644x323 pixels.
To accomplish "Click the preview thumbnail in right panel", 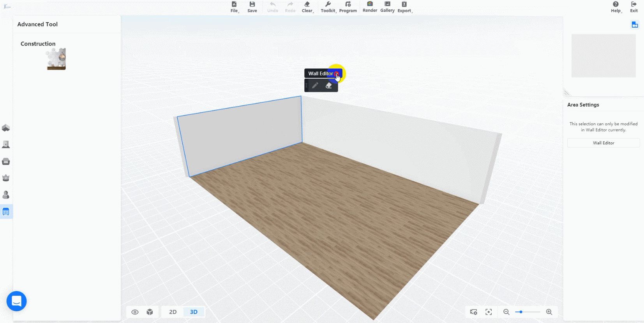I will (603, 56).
